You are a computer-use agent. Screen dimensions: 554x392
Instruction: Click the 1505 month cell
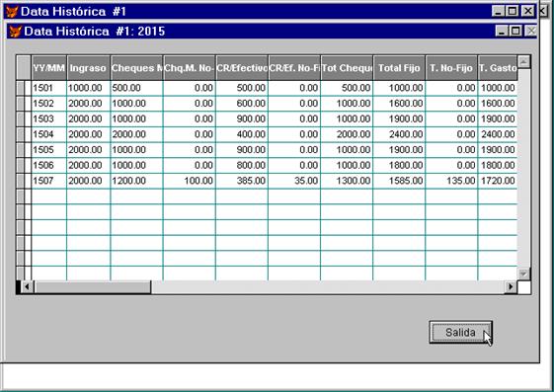(x=48, y=150)
